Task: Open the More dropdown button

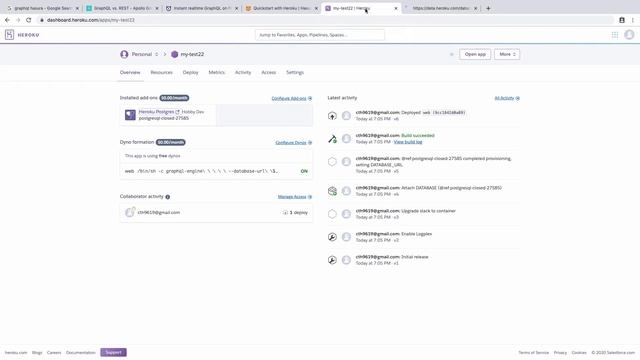Action: (x=507, y=54)
